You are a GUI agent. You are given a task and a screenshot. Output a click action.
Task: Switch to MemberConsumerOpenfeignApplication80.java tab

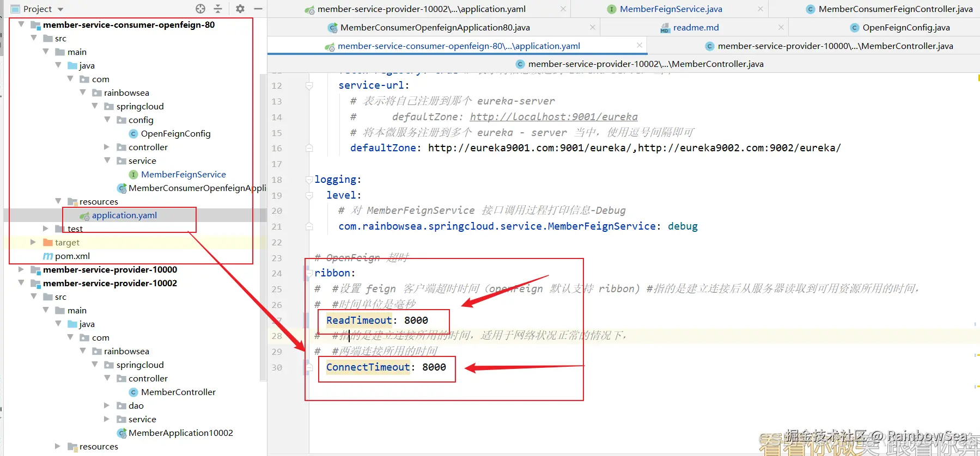(x=435, y=27)
